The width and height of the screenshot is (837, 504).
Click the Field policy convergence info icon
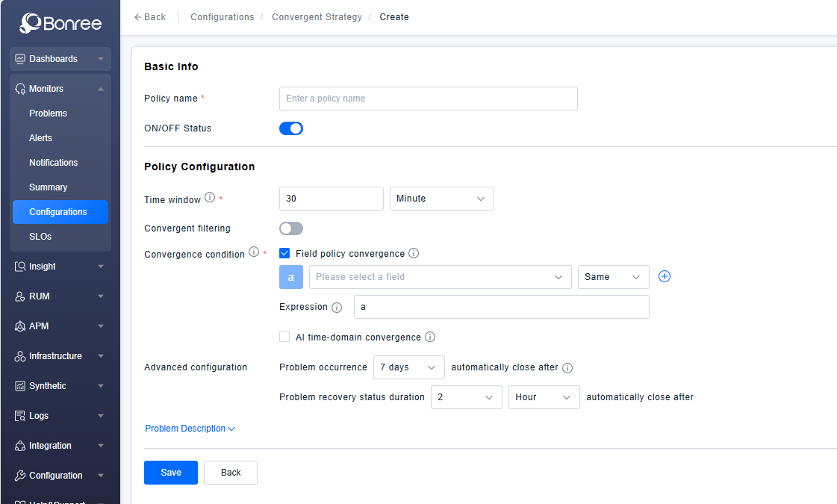coord(414,253)
